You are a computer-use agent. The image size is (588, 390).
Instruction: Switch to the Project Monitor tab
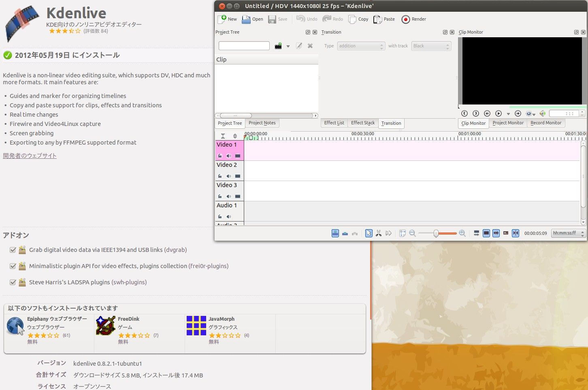508,123
